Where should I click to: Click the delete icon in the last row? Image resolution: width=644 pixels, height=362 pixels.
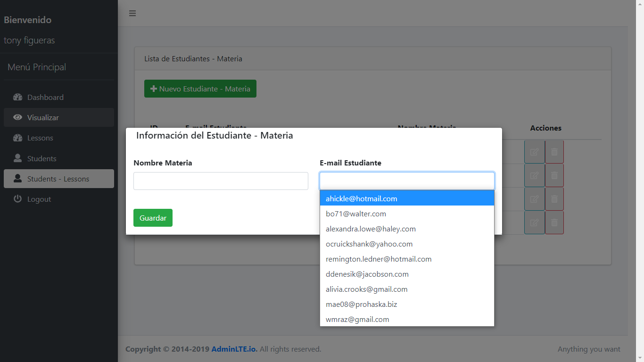click(x=554, y=222)
